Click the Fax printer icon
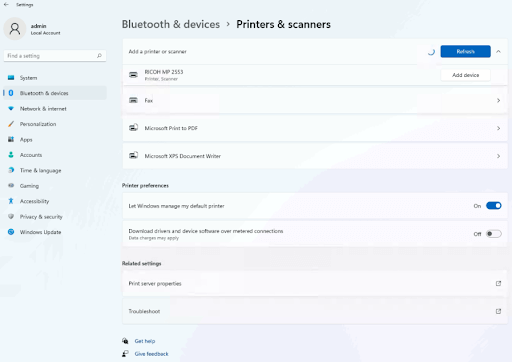512x362 pixels. 133,100
